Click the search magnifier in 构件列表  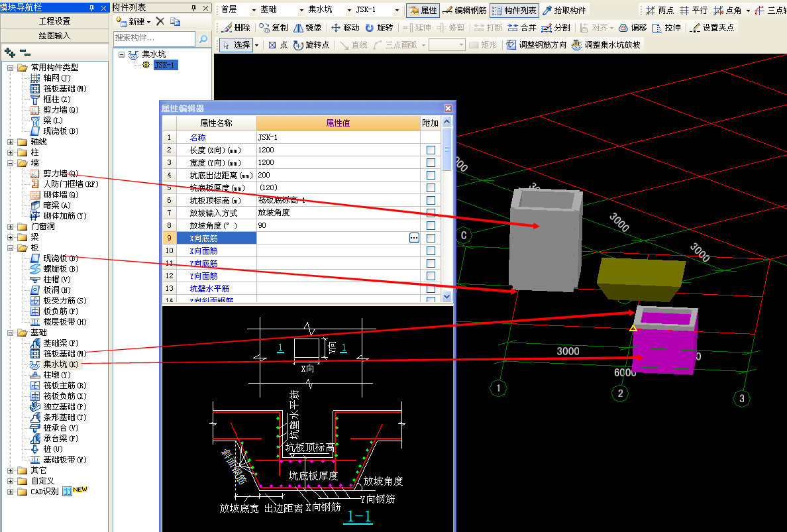coord(203,38)
